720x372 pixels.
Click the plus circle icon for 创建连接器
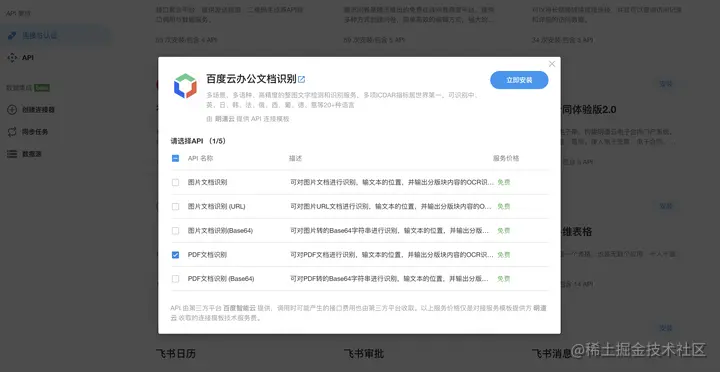point(12,110)
